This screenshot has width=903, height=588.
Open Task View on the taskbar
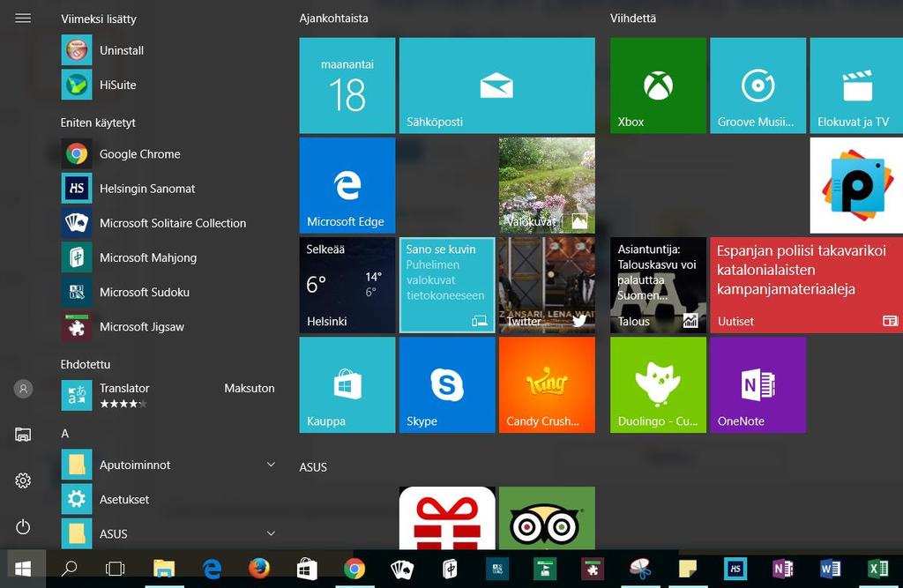116,569
